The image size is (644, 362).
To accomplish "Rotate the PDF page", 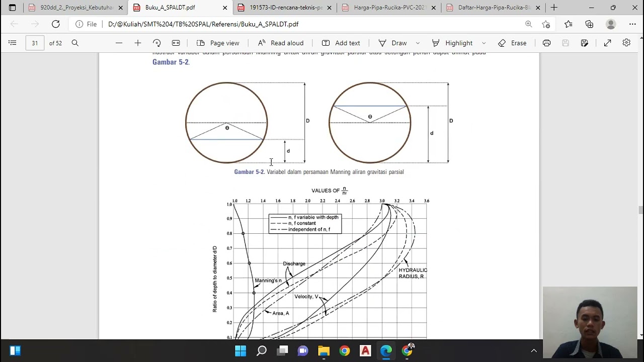I will [156, 43].
